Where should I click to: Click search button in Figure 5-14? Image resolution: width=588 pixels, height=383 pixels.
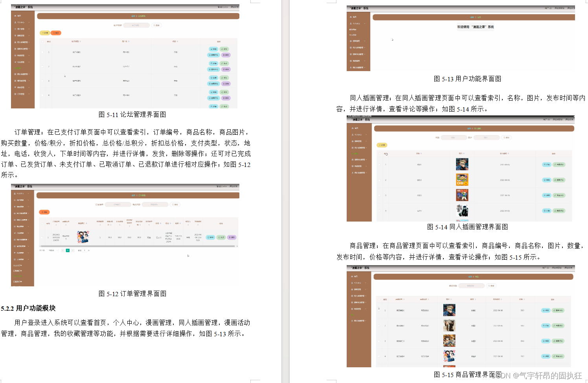(506, 137)
